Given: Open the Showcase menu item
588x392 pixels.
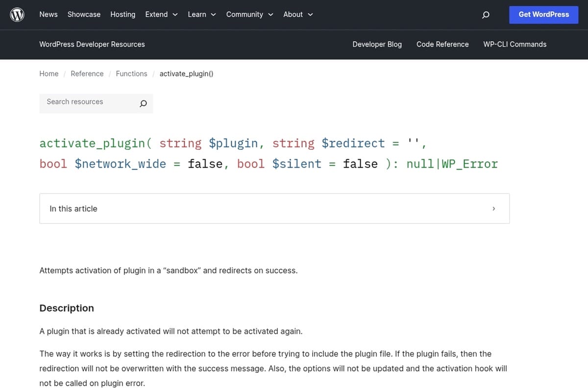Looking at the screenshot, I should pyautogui.click(x=84, y=14).
